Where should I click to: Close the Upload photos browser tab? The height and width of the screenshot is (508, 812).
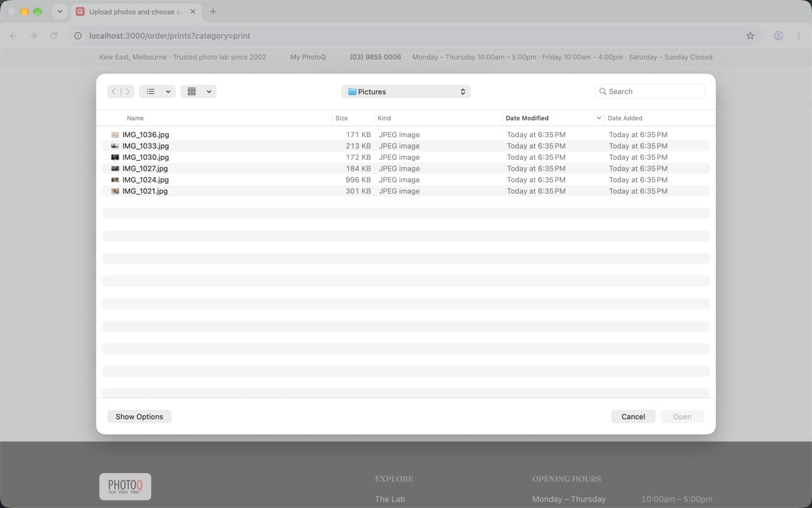tap(193, 11)
